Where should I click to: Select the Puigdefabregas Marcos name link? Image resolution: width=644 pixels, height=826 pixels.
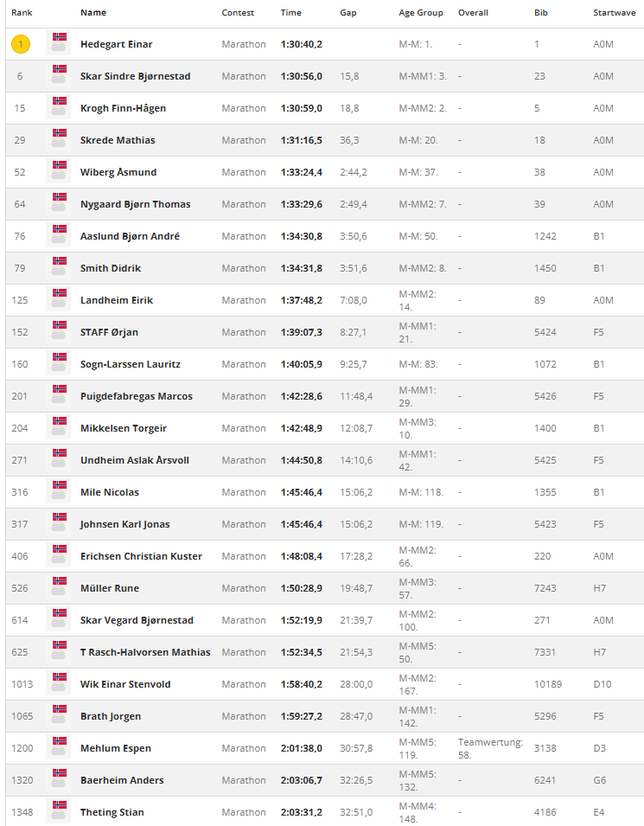(136, 396)
